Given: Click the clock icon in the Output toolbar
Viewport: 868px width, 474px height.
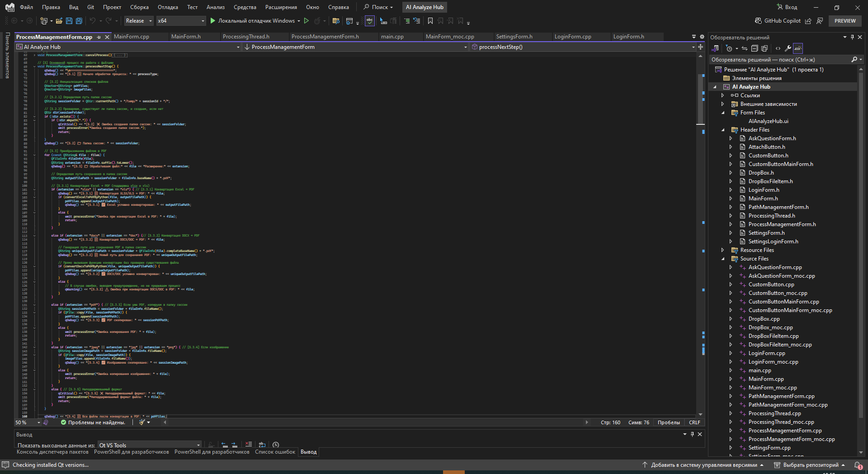Looking at the screenshot, I should coord(276,445).
